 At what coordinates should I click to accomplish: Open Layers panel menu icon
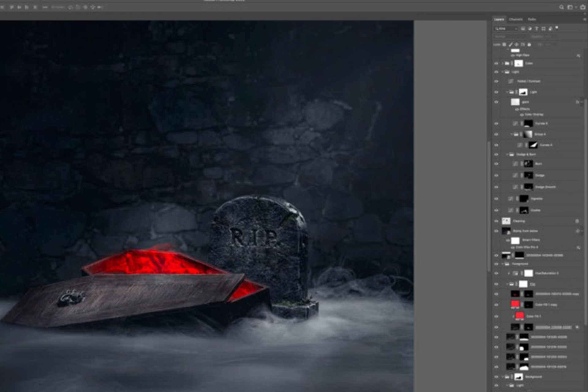[x=584, y=19]
